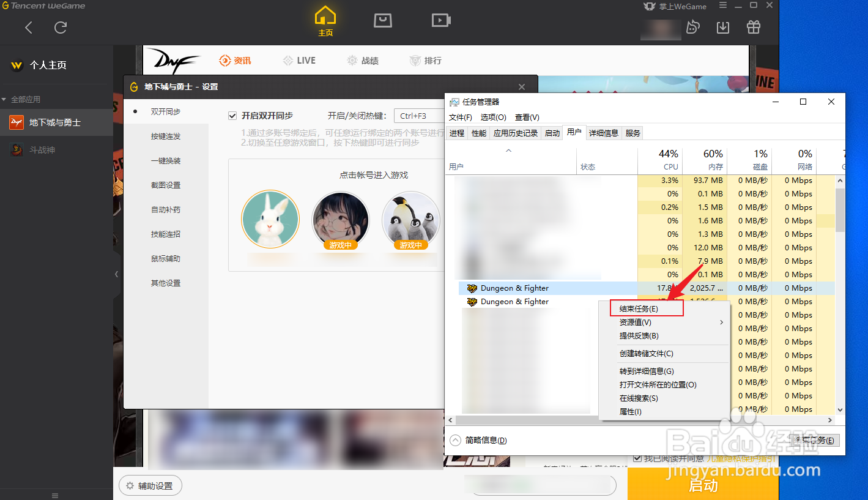The width and height of the screenshot is (868, 500).
Task: Sort by the 内存 column header
Action: point(705,160)
